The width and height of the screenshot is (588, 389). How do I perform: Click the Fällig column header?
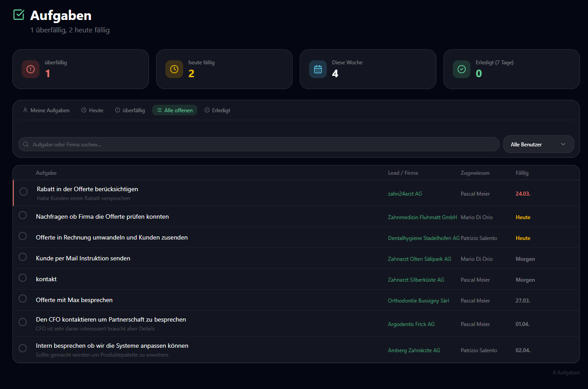522,173
